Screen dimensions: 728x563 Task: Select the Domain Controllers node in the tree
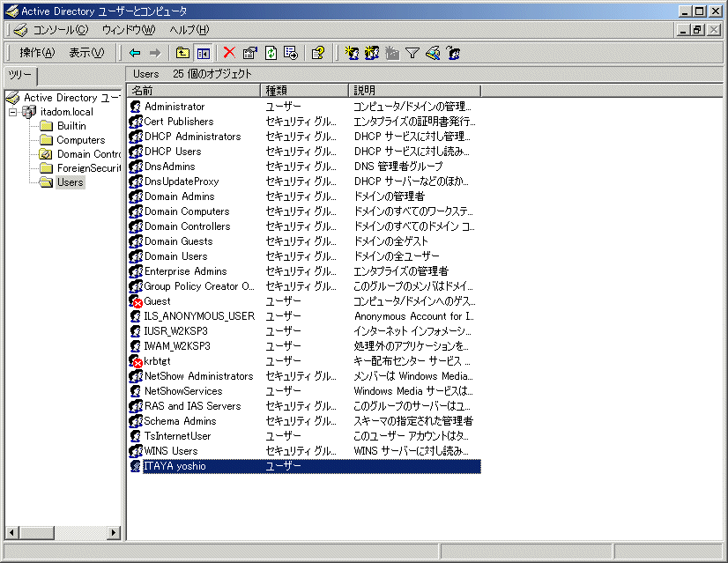tap(89, 154)
